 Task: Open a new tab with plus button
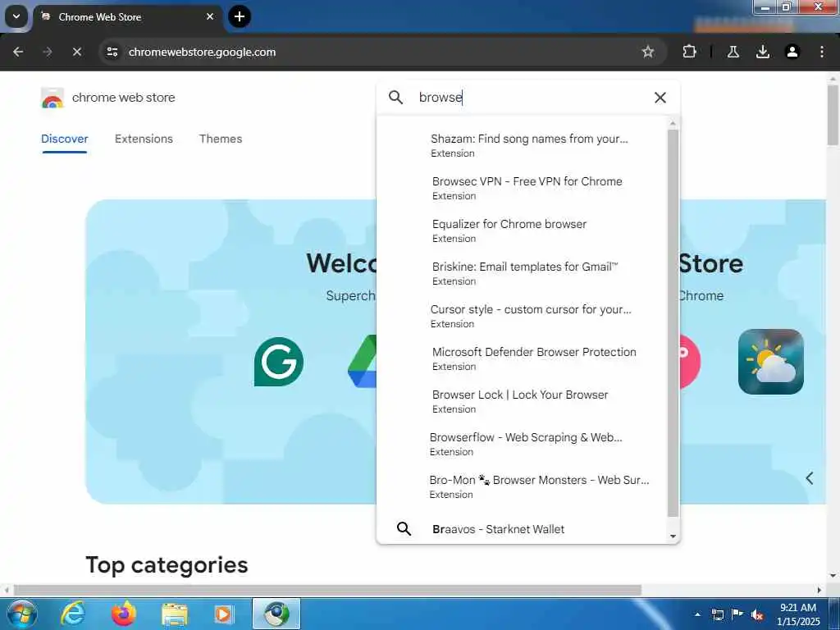[x=240, y=16]
